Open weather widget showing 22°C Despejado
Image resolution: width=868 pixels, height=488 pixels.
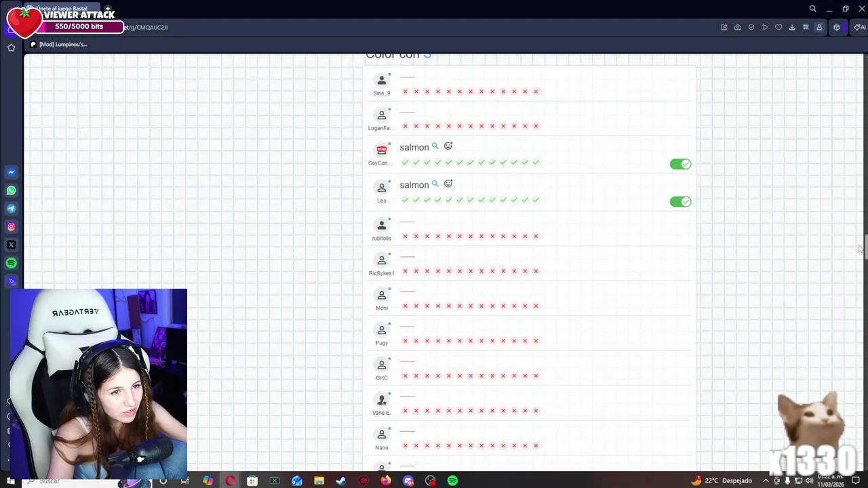pyautogui.click(x=722, y=481)
